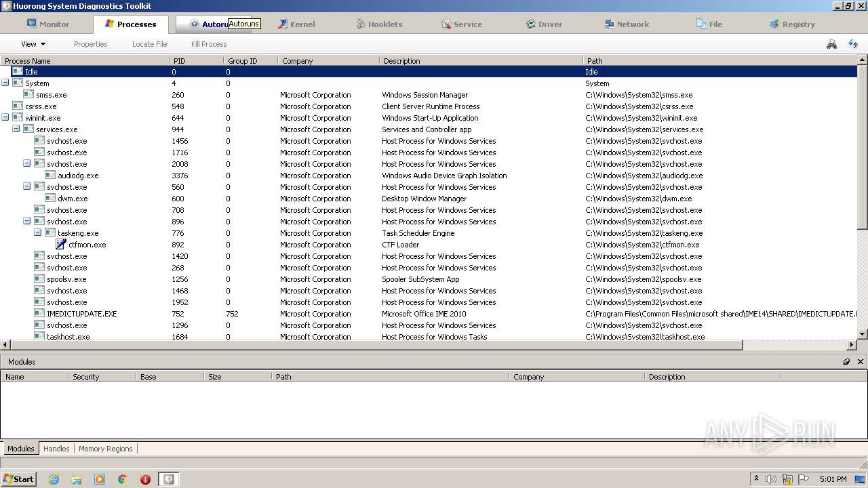Click the refresh arrows icon
This screenshot has width=868, height=488.
coord(853,44)
